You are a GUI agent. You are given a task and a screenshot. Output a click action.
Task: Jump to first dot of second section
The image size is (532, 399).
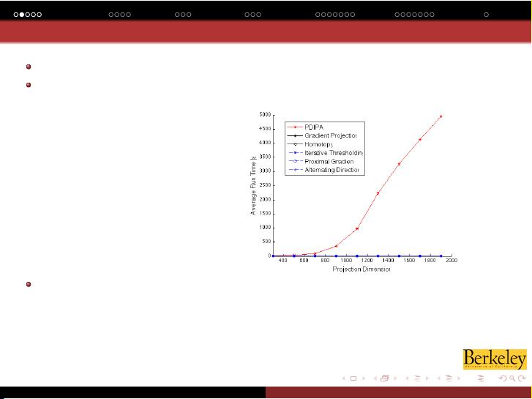pyautogui.click(x=110, y=14)
